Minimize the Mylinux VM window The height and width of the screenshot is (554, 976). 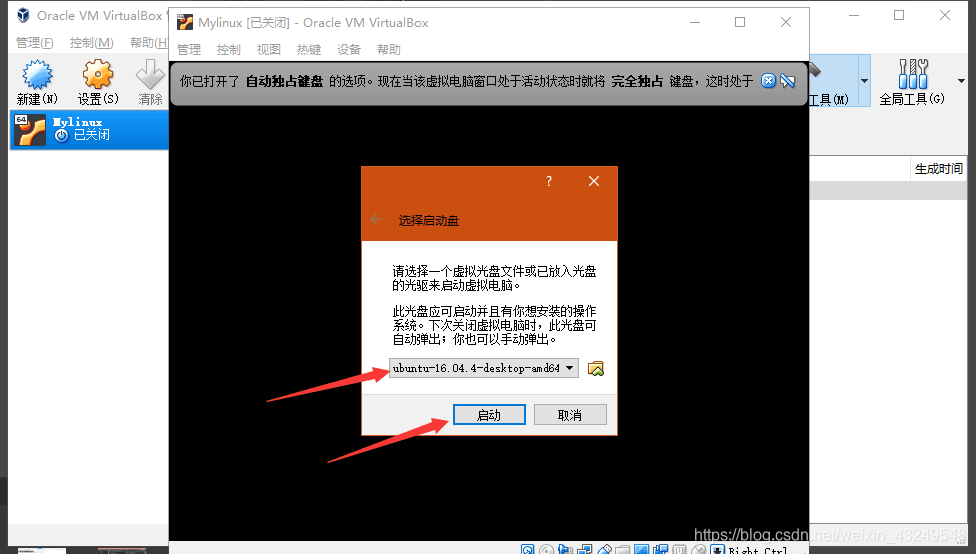point(695,22)
